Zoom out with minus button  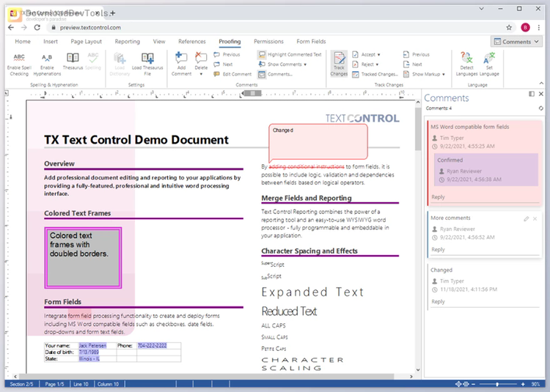(x=473, y=384)
